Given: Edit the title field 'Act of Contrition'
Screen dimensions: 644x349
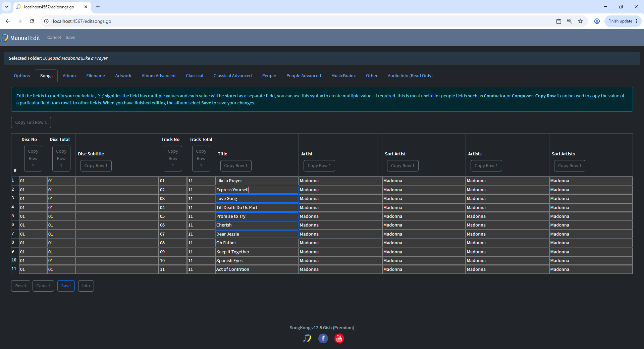Looking at the screenshot, I should [257, 269].
